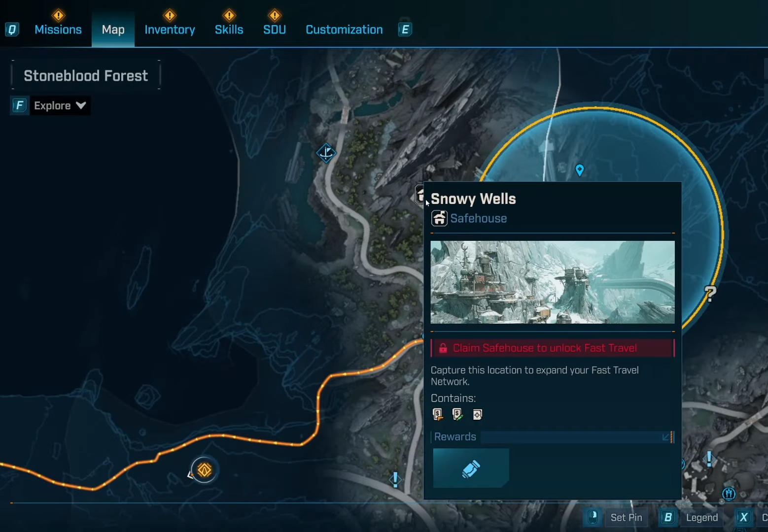The image size is (768, 532).
Task: Open the map Legend
Action: [701, 517]
